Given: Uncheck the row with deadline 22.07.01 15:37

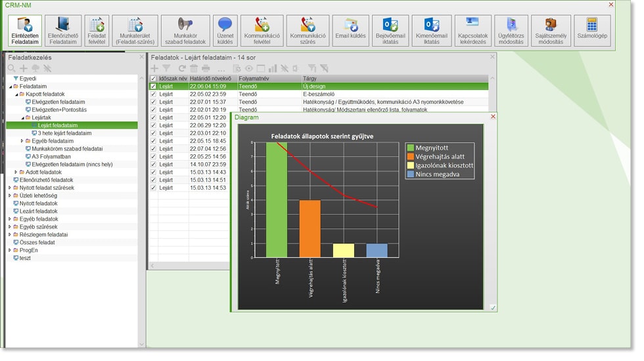Looking at the screenshot, I should (153, 102).
